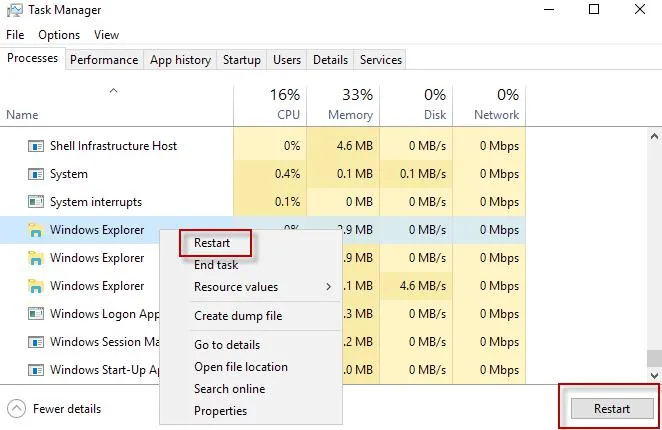
Task: Switch to the Users tab
Action: [287, 60]
